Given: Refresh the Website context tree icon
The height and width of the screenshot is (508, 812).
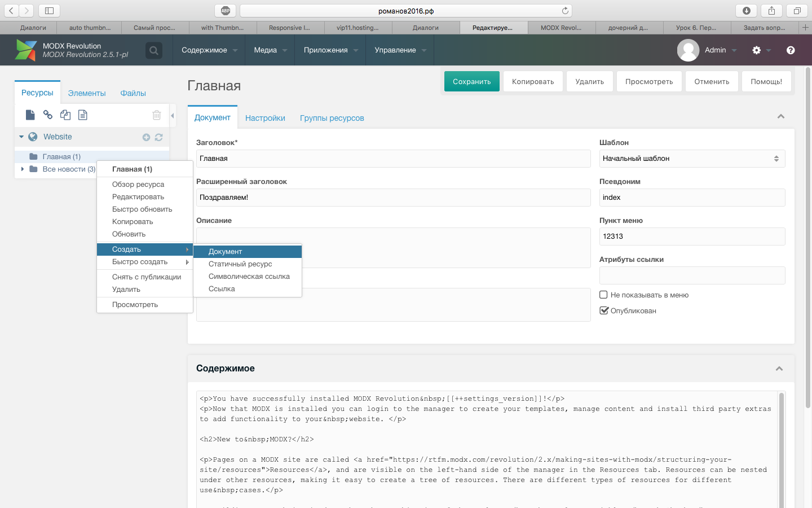Looking at the screenshot, I should tap(158, 137).
